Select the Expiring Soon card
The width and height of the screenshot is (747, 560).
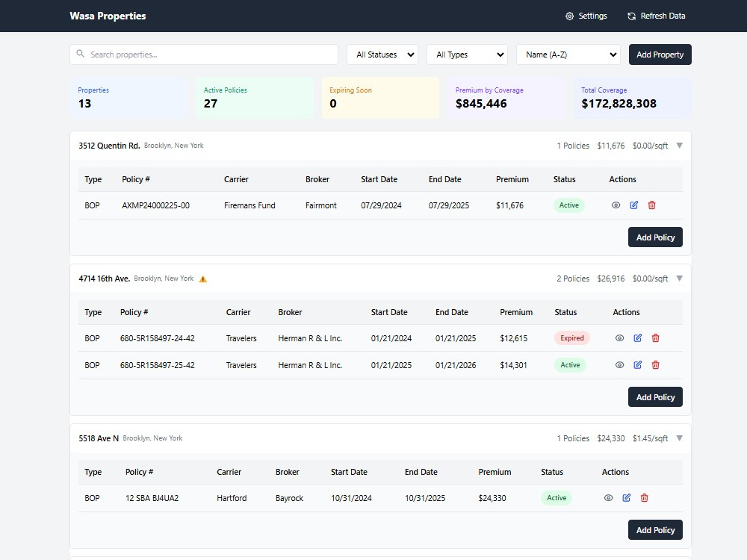(380, 98)
